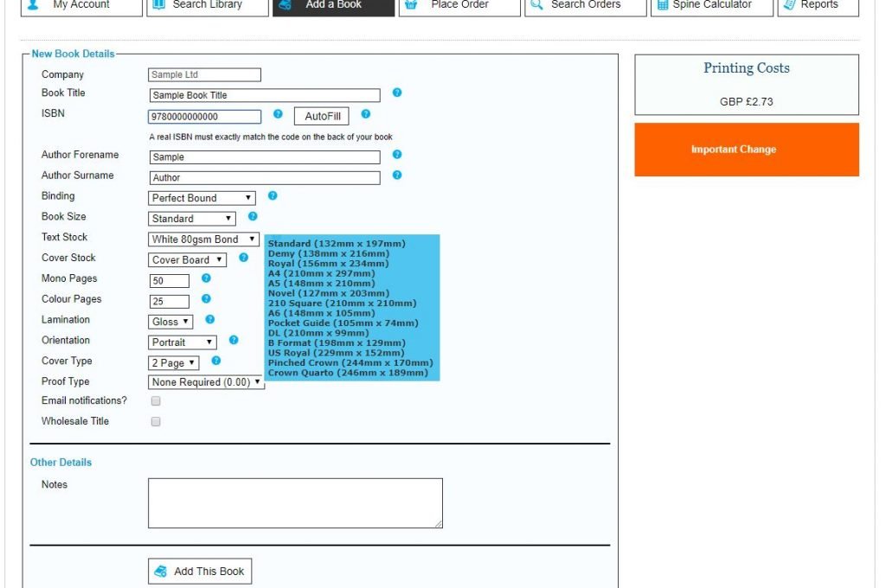Switch to the Reports tab

tap(818, 5)
